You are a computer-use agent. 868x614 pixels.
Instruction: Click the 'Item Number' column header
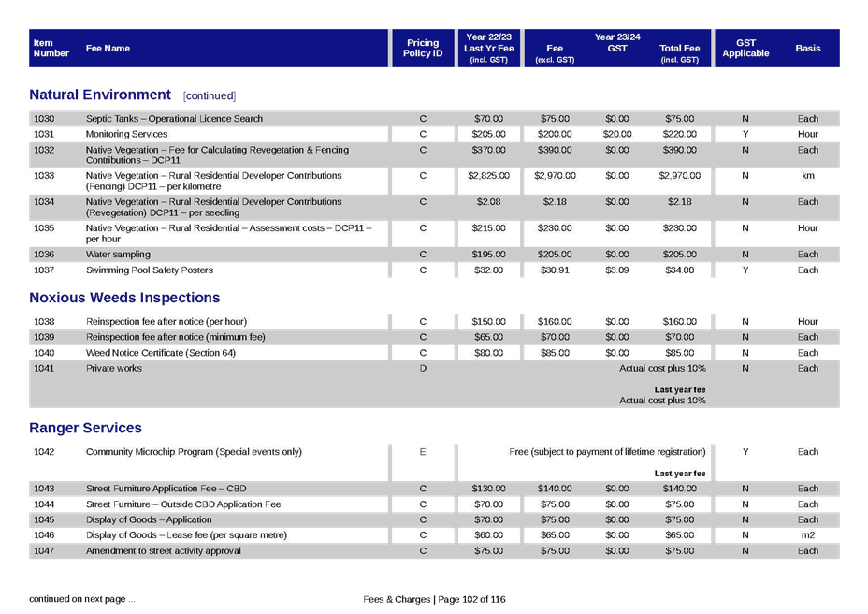click(x=51, y=49)
